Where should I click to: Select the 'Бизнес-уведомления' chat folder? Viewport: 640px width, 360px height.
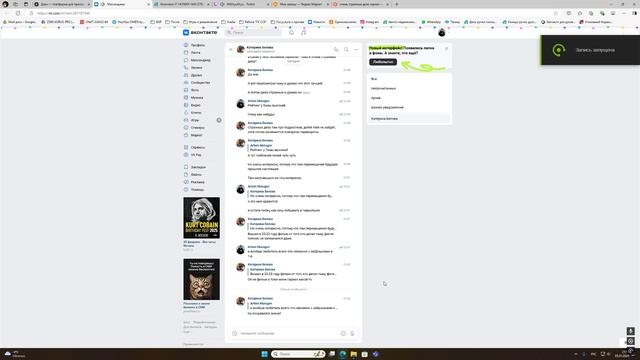click(409, 107)
